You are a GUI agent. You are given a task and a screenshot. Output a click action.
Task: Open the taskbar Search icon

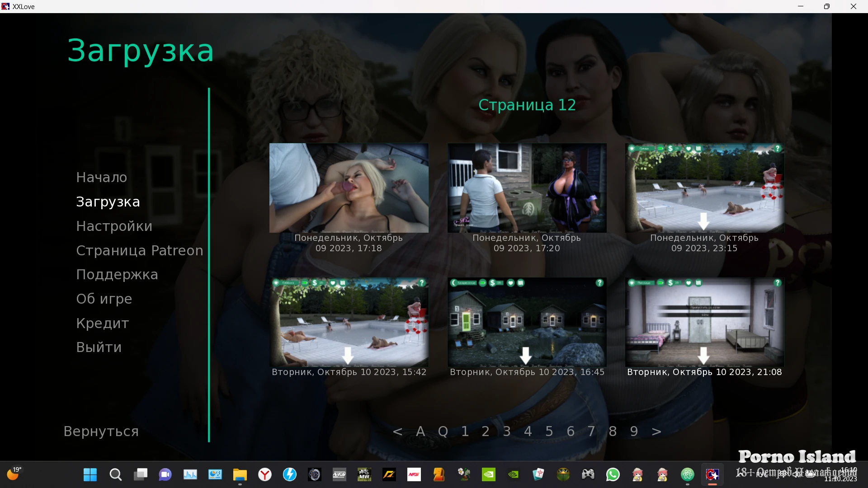pyautogui.click(x=115, y=474)
